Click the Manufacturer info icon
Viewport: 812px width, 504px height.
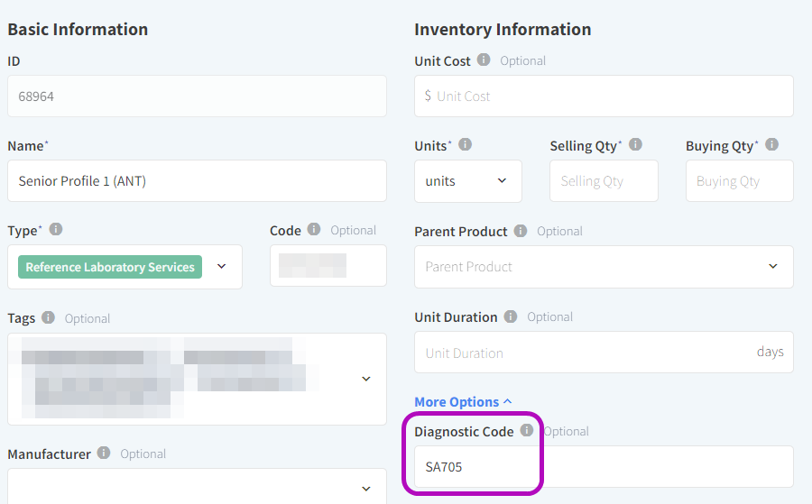[x=104, y=454]
